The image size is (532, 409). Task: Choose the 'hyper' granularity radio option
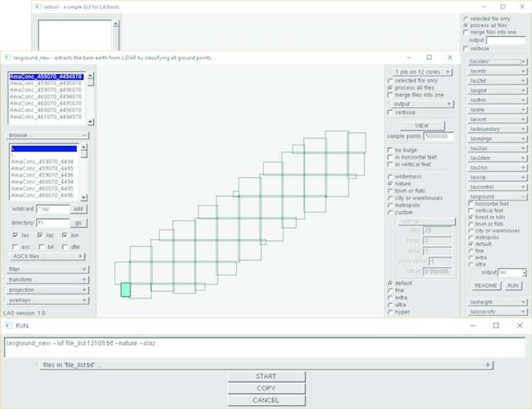tap(390, 312)
